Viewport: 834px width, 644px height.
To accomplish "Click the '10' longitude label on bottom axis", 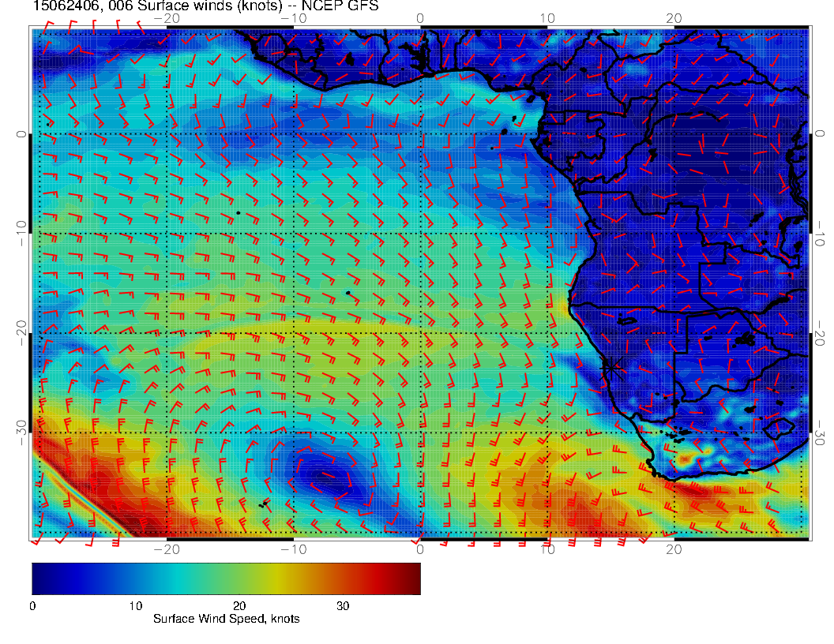I will point(547,549).
